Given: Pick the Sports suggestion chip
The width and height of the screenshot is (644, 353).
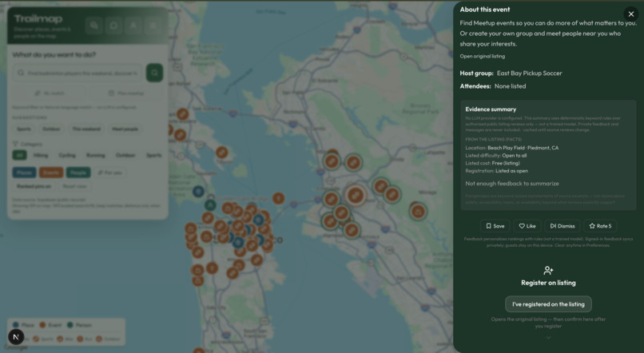Looking at the screenshot, I should (24, 129).
